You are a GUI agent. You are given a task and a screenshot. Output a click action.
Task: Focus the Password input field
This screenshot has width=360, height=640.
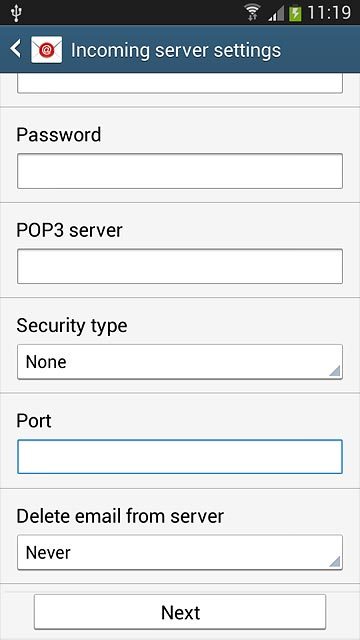(180, 171)
